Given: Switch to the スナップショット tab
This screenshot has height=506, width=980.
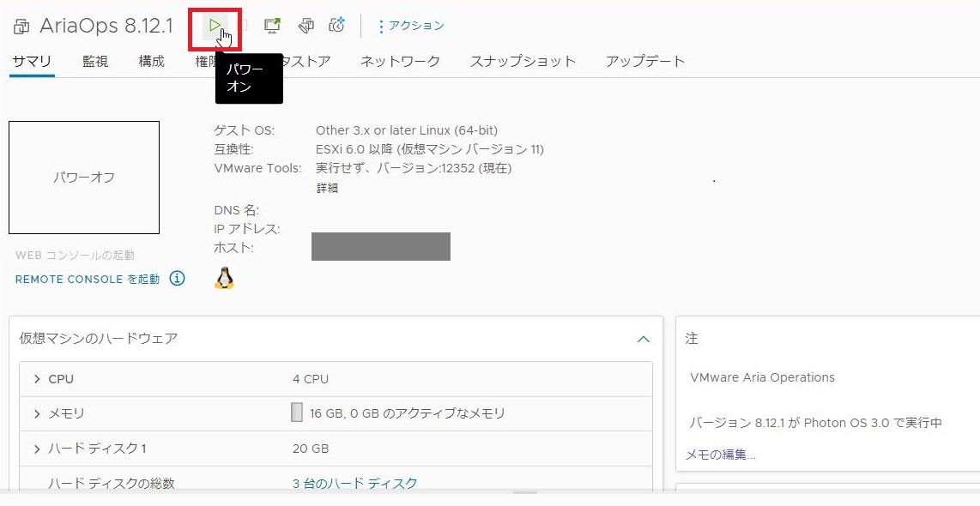Looking at the screenshot, I should point(523,61).
